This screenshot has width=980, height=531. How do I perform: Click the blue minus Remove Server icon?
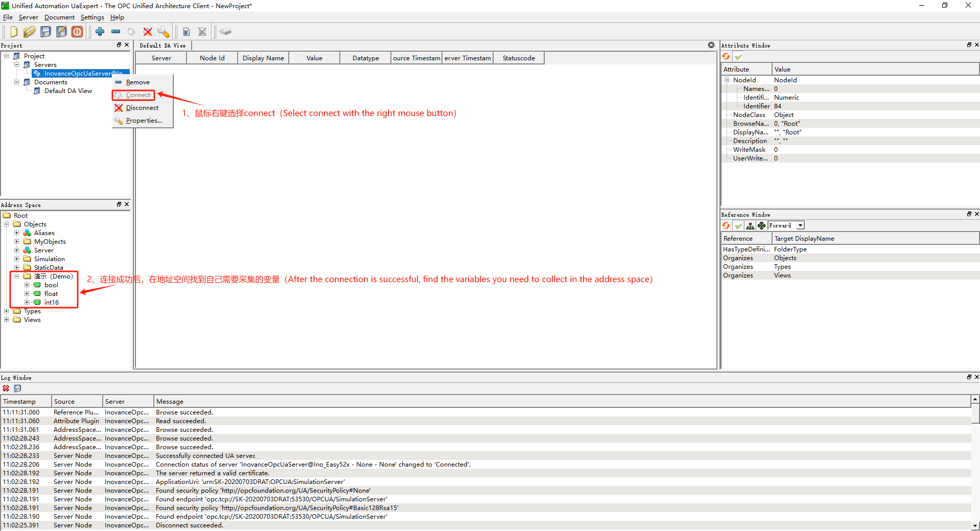pyautogui.click(x=116, y=32)
